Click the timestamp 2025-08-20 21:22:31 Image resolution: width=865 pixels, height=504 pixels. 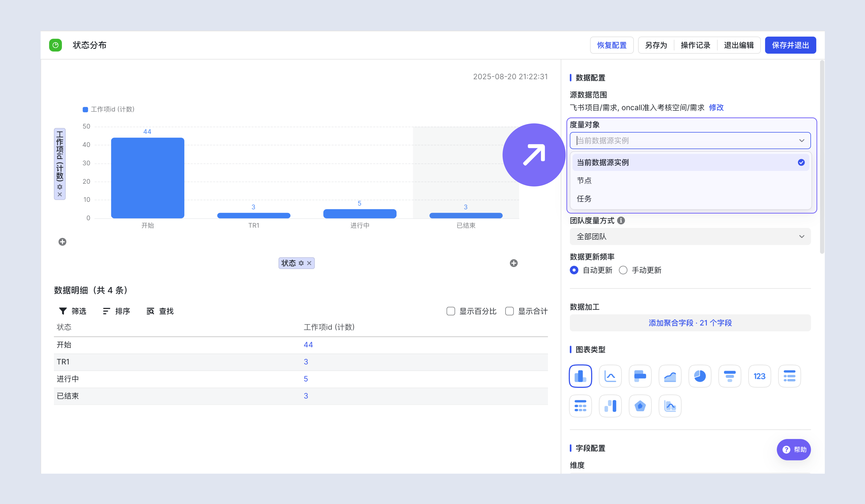pos(510,77)
